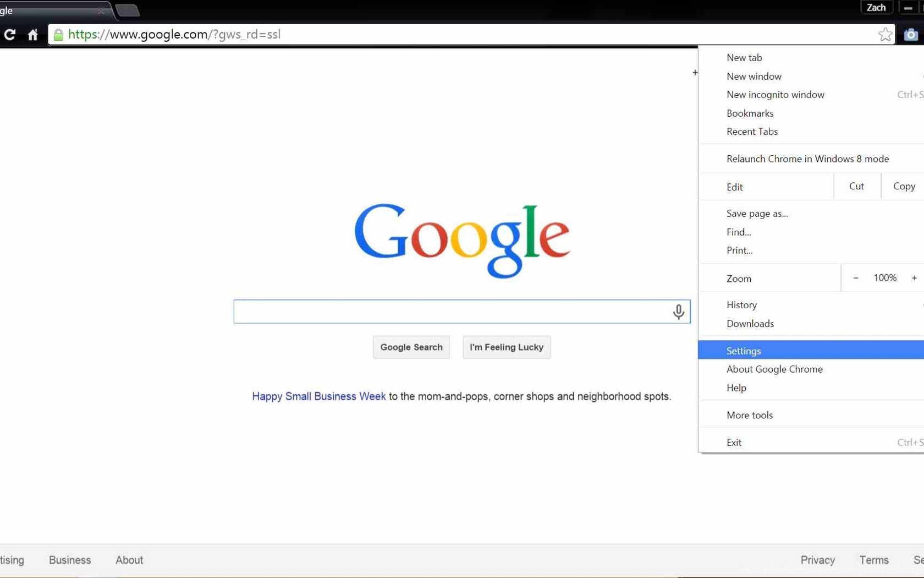The width and height of the screenshot is (924, 578).
Task: Close the Google tab
Action: (101, 10)
